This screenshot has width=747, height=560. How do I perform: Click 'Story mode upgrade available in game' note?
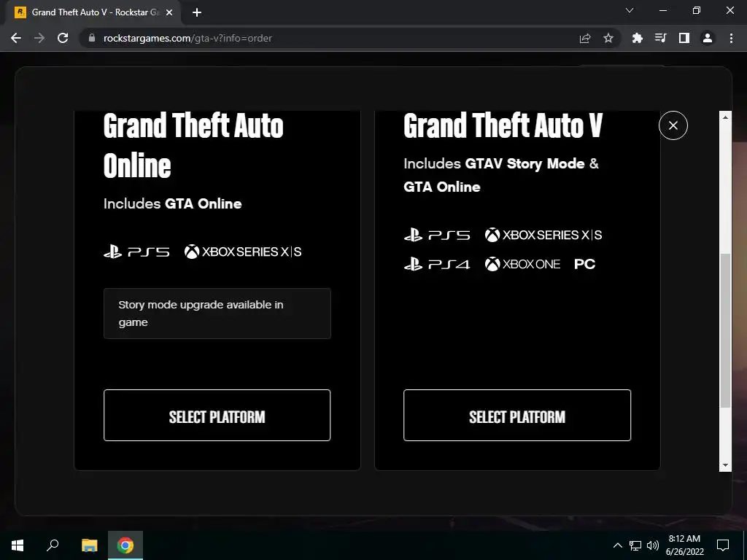217,314
